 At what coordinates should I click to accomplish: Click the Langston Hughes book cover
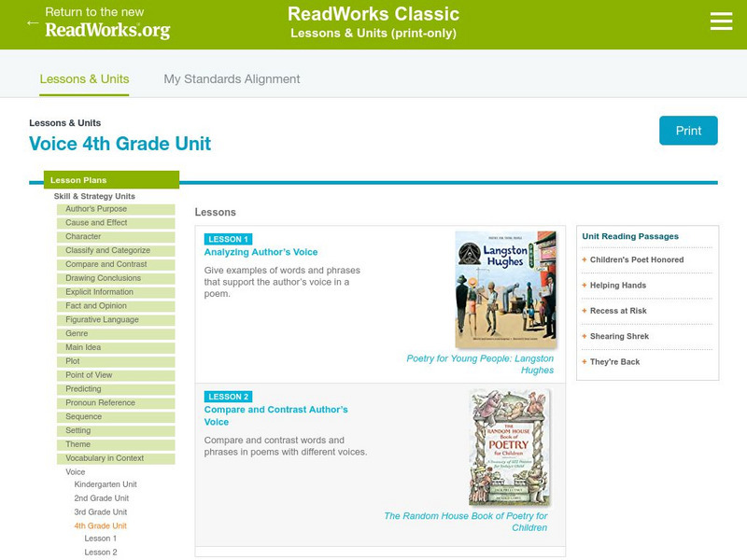505,289
